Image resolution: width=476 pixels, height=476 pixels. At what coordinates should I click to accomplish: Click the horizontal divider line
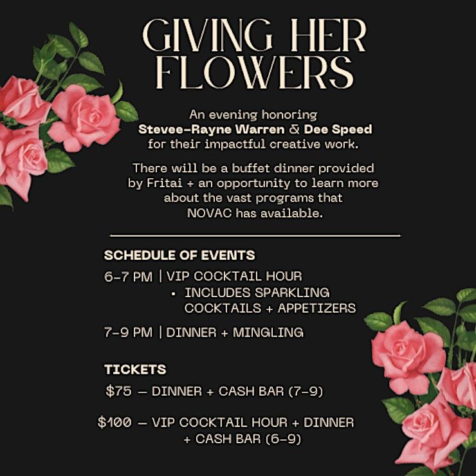[x=255, y=236]
